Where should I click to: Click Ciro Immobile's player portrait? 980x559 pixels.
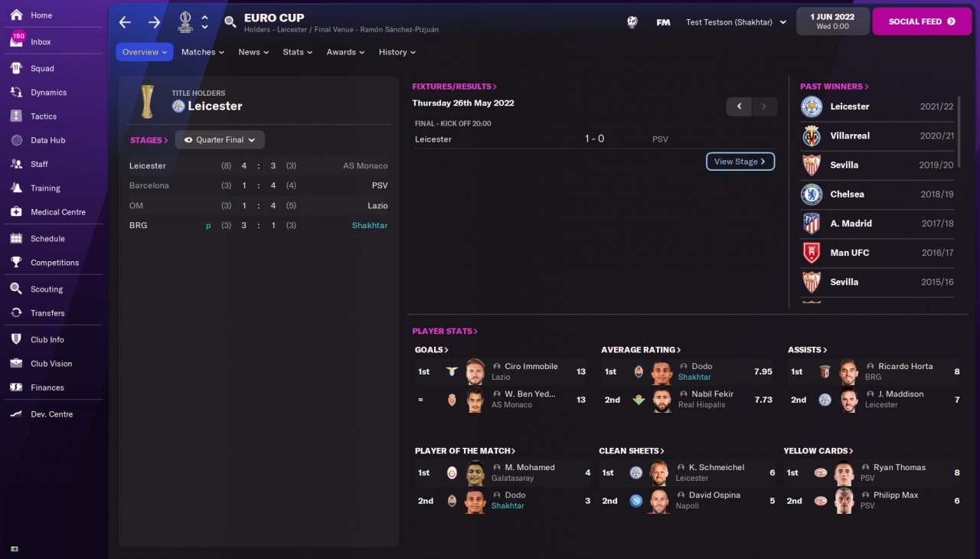pos(475,371)
